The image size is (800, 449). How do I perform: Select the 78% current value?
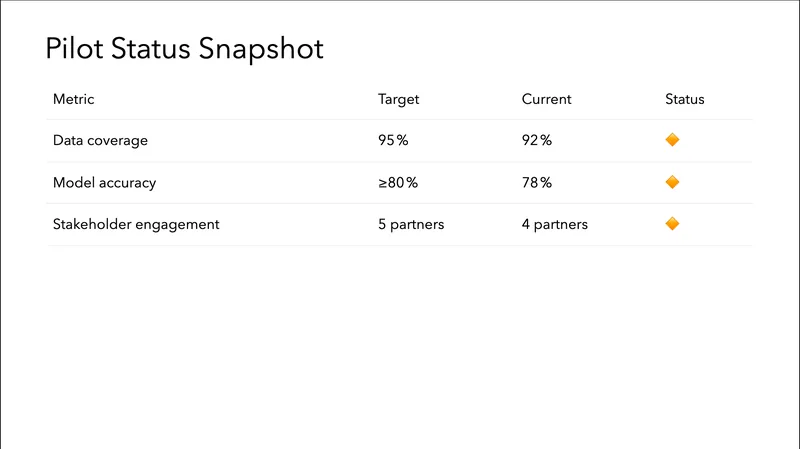pos(537,183)
